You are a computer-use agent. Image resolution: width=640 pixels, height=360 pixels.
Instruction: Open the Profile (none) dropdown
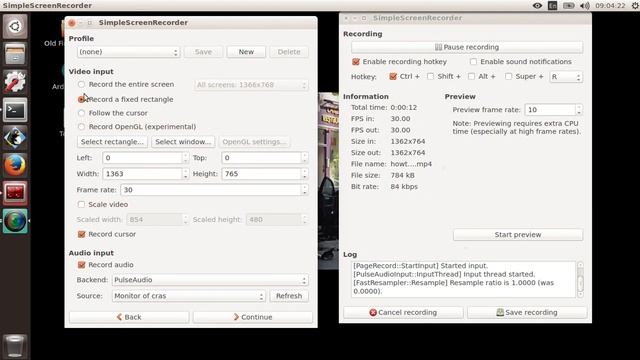(x=128, y=52)
